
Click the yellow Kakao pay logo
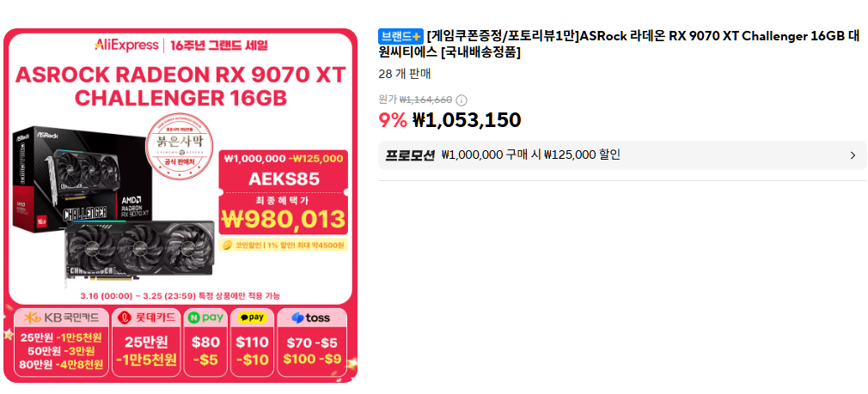point(252,318)
